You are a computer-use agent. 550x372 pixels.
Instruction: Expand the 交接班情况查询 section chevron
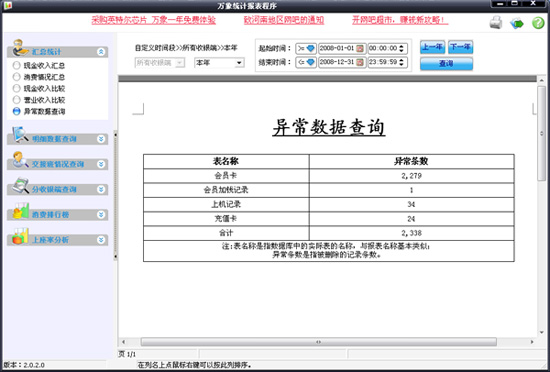(x=101, y=164)
